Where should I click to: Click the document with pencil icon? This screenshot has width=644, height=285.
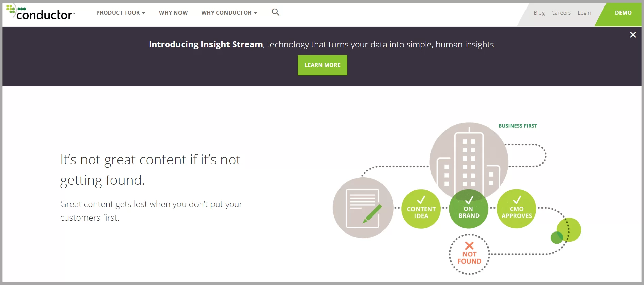(x=363, y=208)
